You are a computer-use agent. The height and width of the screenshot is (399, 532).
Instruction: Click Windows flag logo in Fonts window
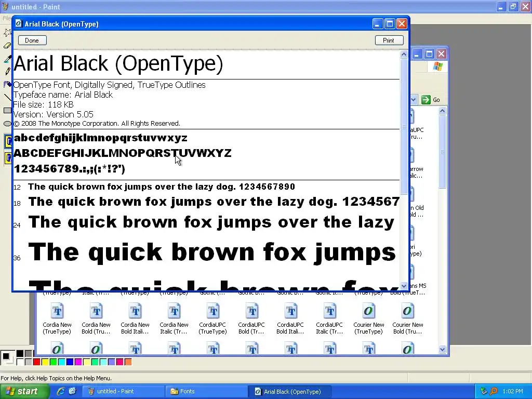(437, 66)
